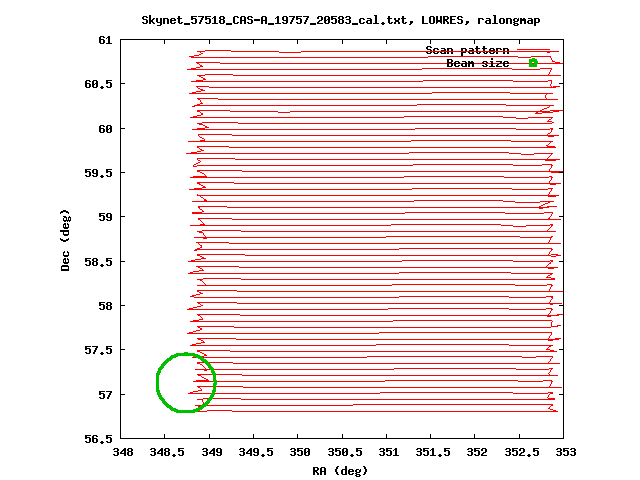640x480 pixels.
Task: Click the Dec tick label 61
Action: [x=105, y=40]
